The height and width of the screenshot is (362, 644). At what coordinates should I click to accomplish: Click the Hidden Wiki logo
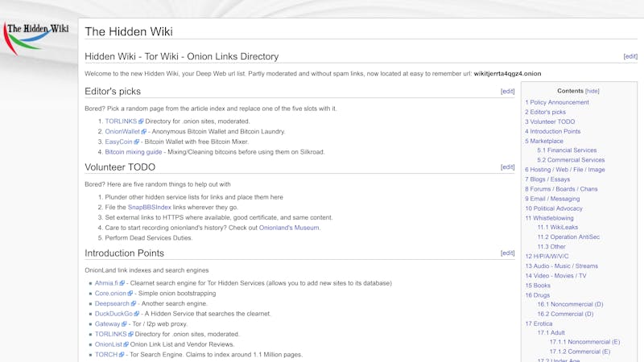coord(36,39)
